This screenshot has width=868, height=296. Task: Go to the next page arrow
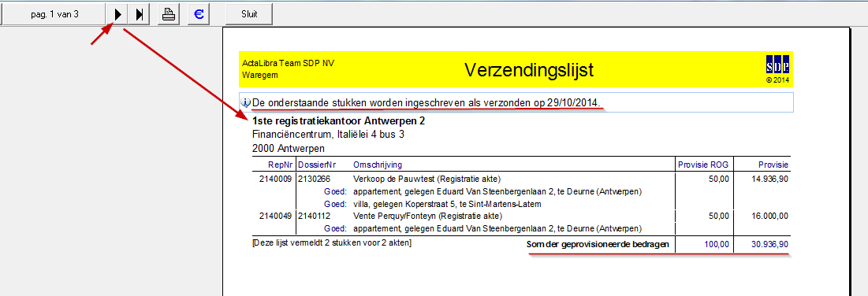[117, 14]
